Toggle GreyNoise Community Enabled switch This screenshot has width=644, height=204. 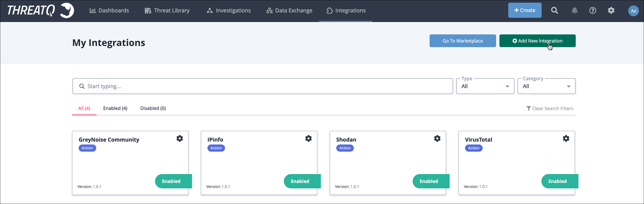pos(173,181)
